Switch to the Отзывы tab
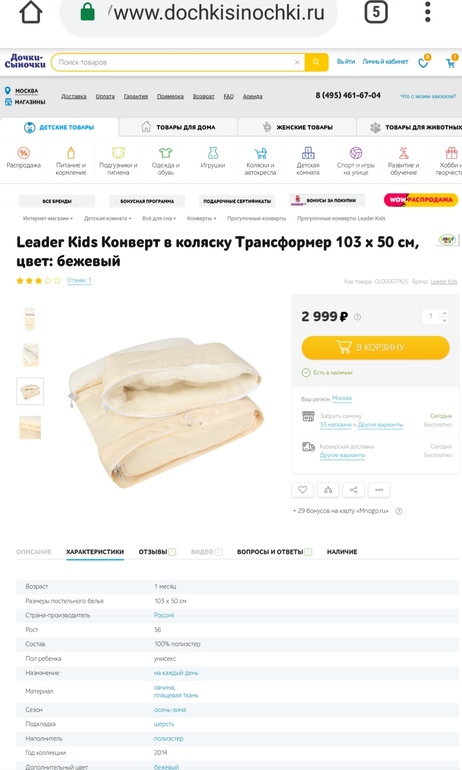 pos(157,552)
